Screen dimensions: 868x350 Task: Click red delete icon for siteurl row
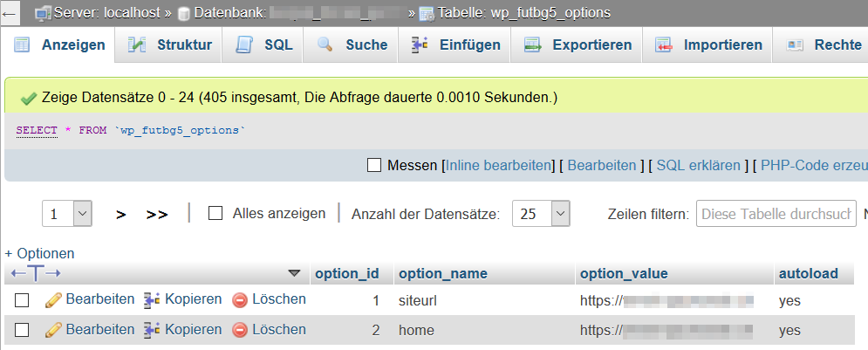(x=240, y=300)
